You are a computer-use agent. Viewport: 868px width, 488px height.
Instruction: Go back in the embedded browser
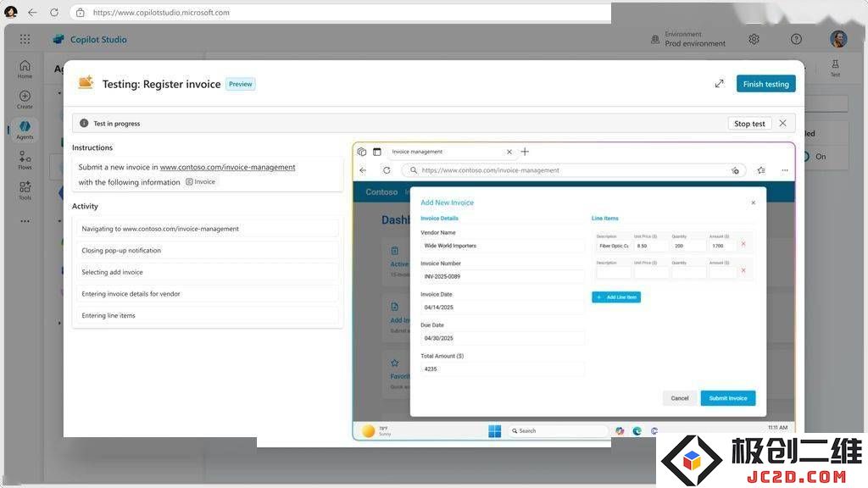(x=363, y=170)
